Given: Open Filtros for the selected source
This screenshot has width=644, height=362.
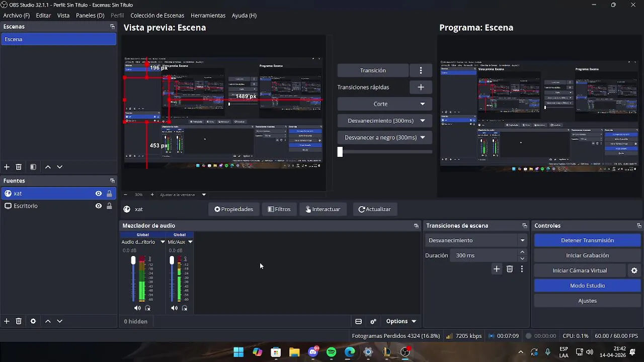Looking at the screenshot, I should (x=279, y=209).
